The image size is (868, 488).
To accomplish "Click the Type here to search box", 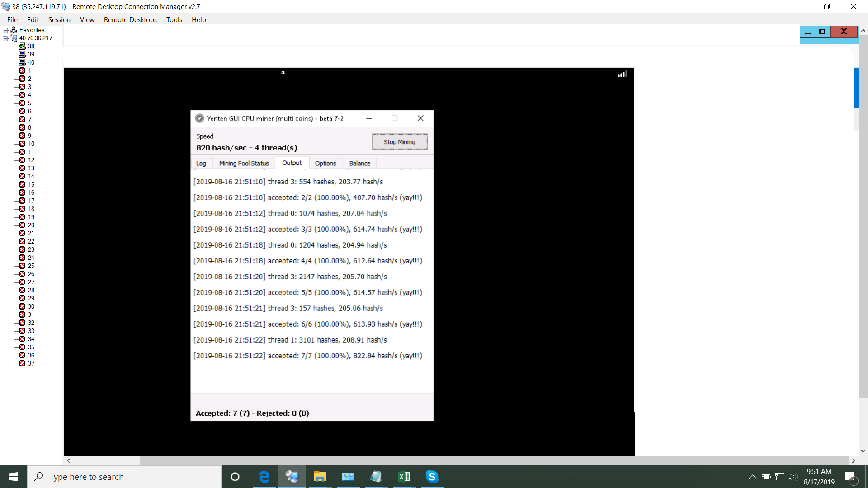I will pyautogui.click(x=124, y=477).
